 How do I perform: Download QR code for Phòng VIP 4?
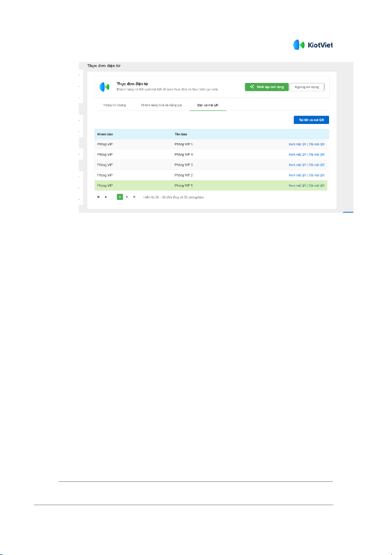tap(316, 155)
